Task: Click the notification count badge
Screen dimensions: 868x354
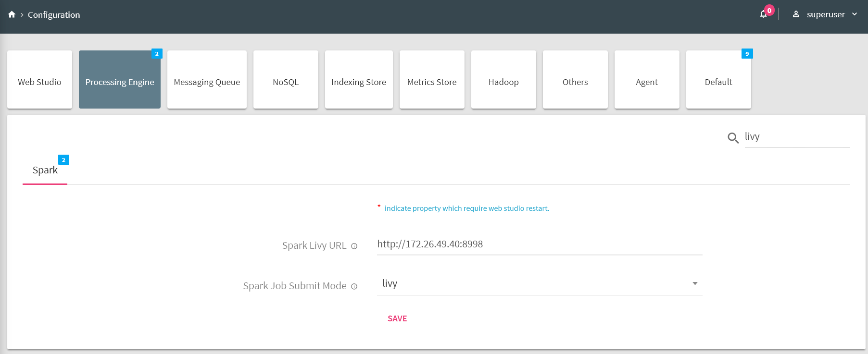Action: (x=769, y=10)
